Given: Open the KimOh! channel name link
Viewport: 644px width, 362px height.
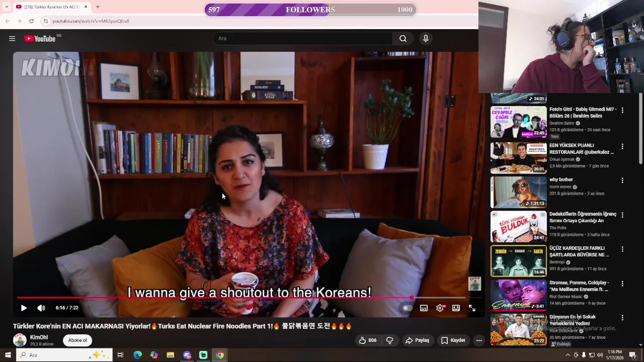Looking at the screenshot, I should point(39,337).
